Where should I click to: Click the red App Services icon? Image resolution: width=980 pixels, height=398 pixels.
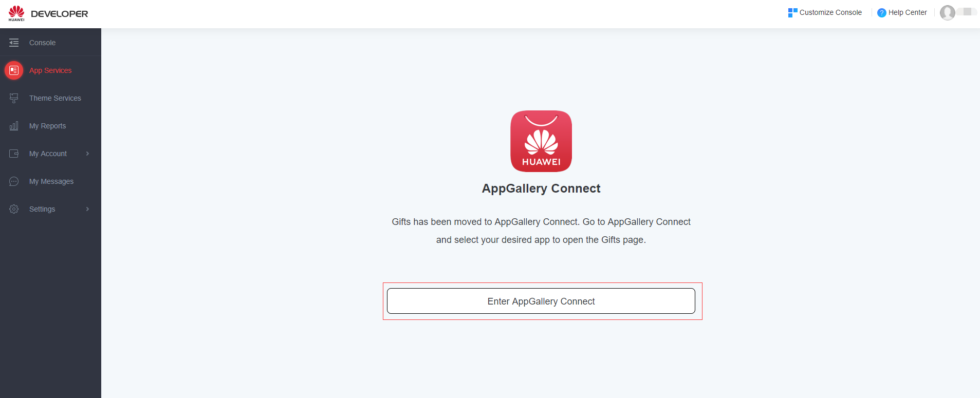(x=14, y=70)
